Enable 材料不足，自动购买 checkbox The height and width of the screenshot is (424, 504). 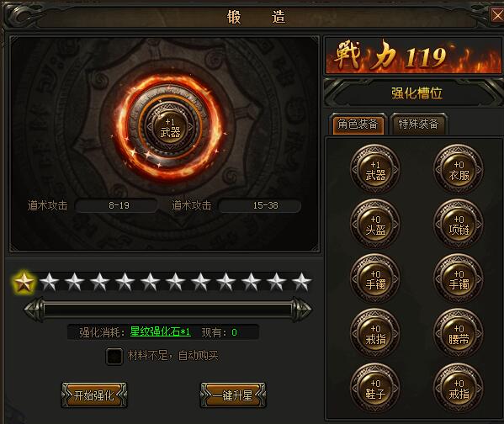click(x=114, y=356)
